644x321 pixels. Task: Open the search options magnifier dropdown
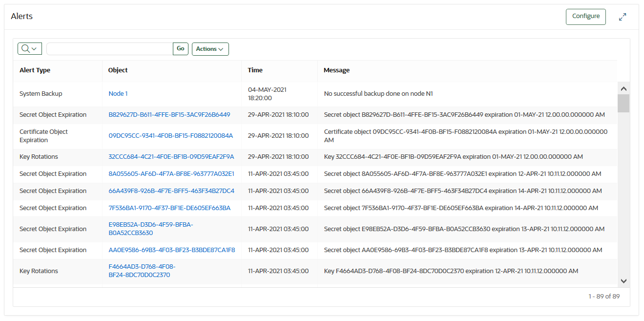(29, 48)
